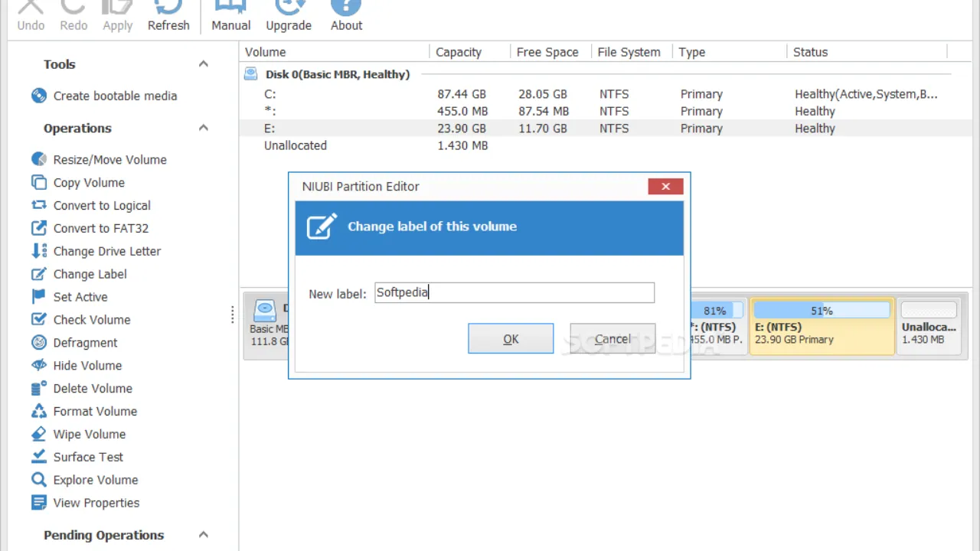This screenshot has width=980, height=551.
Task: Close the NIUBI Partition Editor dialog
Action: [x=665, y=186]
